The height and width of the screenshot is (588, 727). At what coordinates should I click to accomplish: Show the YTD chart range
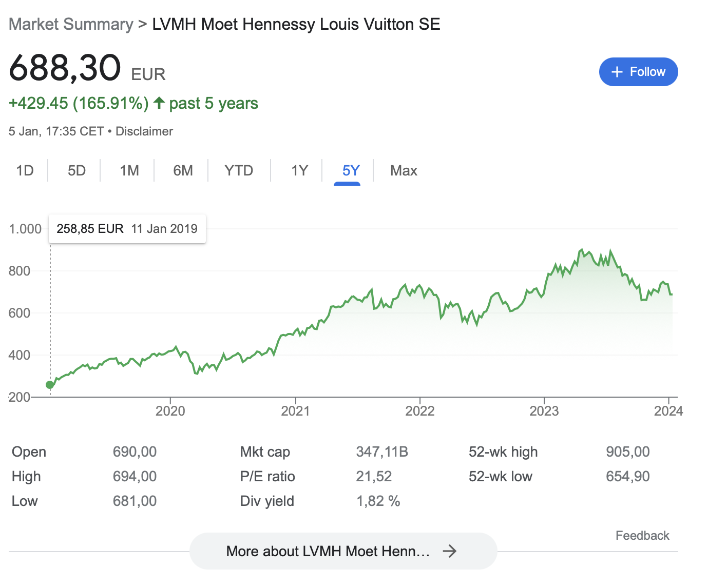click(239, 170)
